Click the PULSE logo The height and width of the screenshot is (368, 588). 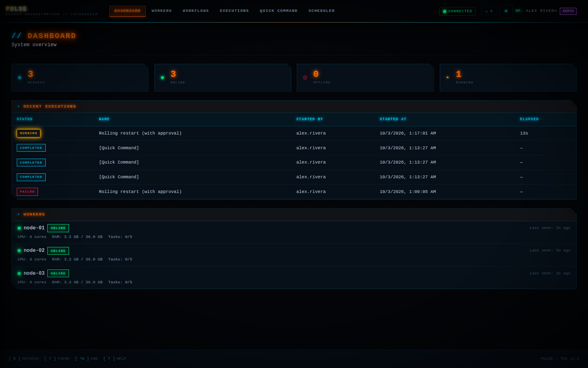(x=16, y=9)
